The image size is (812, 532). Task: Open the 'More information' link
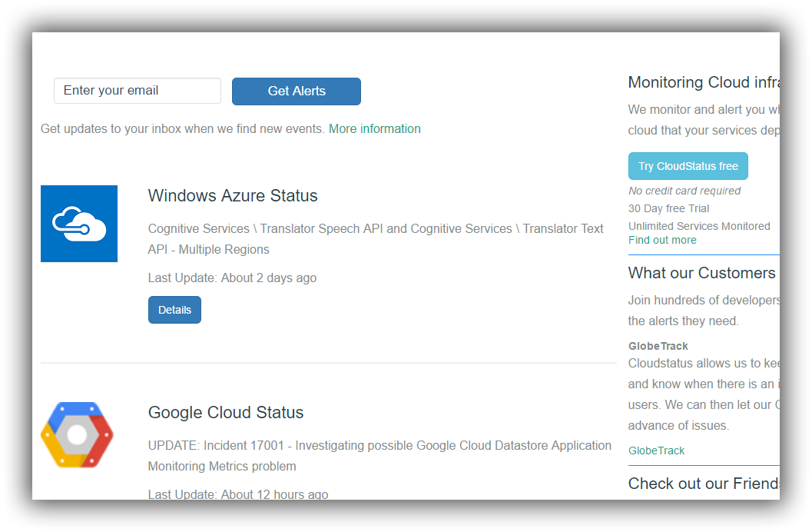(x=374, y=129)
